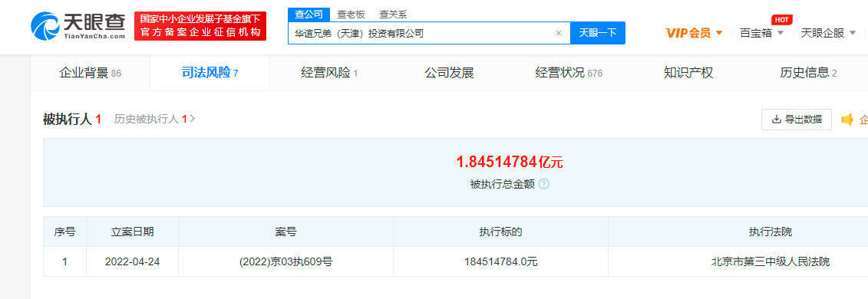This screenshot has height=299, width=868.
Task: Open 历史被执行人 with the chevron arrow
Action: coord(192,119)
